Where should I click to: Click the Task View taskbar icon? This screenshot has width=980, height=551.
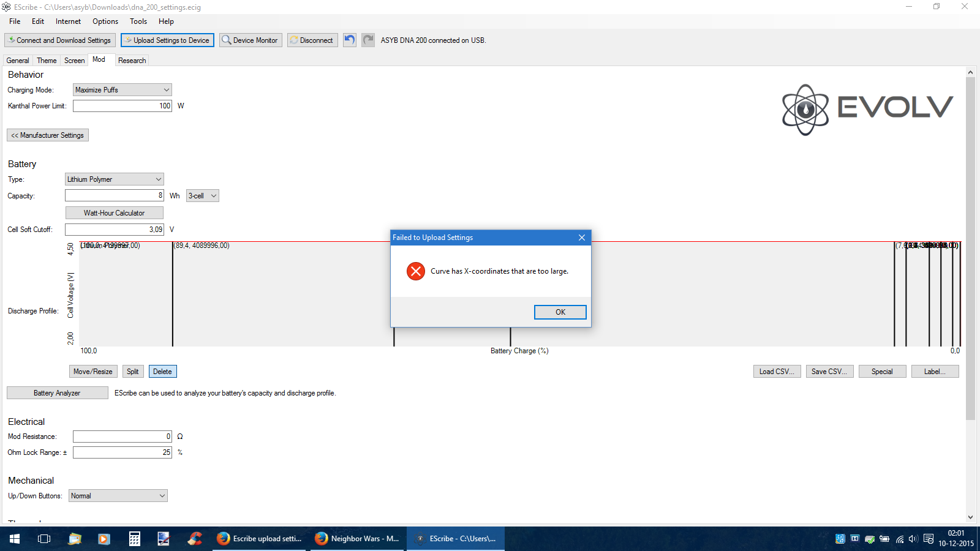[44, 539]
